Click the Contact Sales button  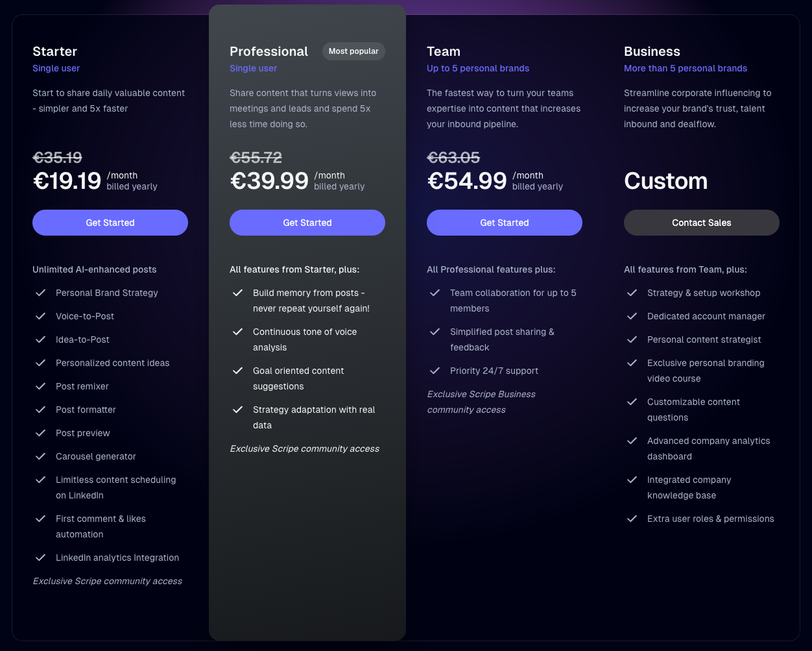click(x=701, y=223)
